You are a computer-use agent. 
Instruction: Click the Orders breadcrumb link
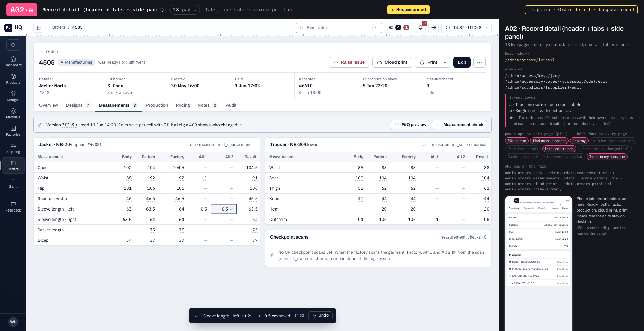59,27
